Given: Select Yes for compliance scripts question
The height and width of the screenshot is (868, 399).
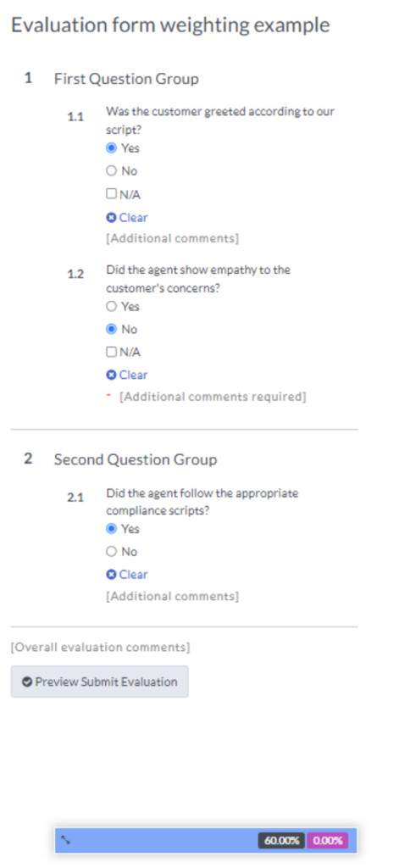Looking at the screenshot, I should (111, 529).
